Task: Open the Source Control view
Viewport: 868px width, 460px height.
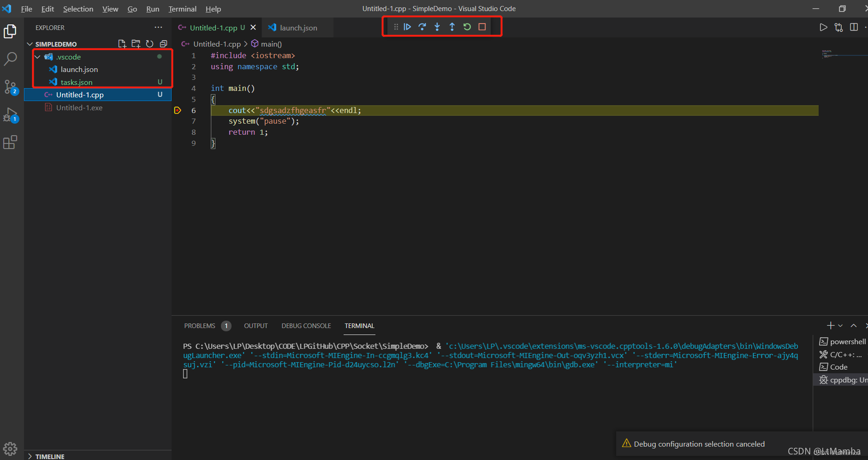Action: 10,87
